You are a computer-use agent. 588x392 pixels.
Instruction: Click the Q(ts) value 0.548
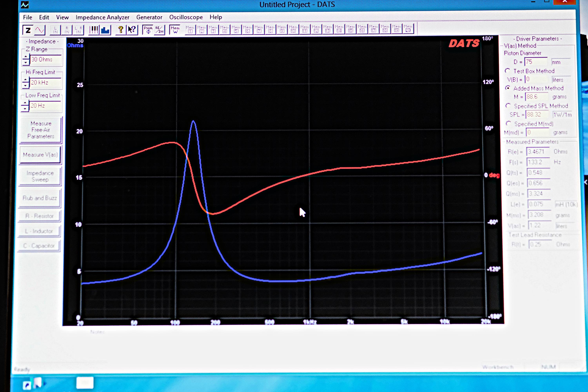(x=538, y=172)
